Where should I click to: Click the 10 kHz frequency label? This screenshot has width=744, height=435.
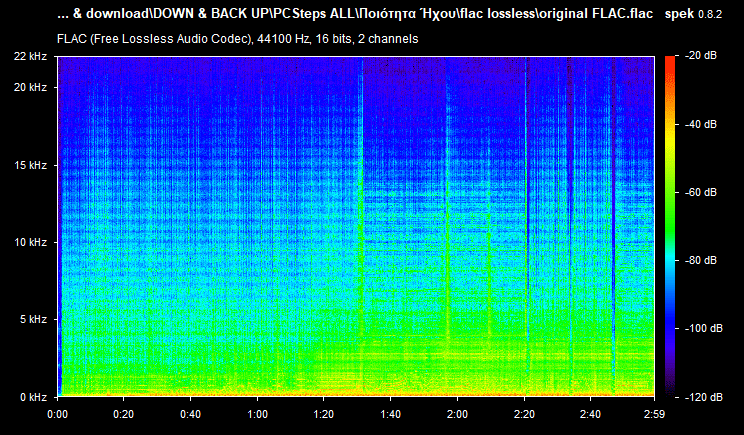pyautogui.click(x=31, y=242)
